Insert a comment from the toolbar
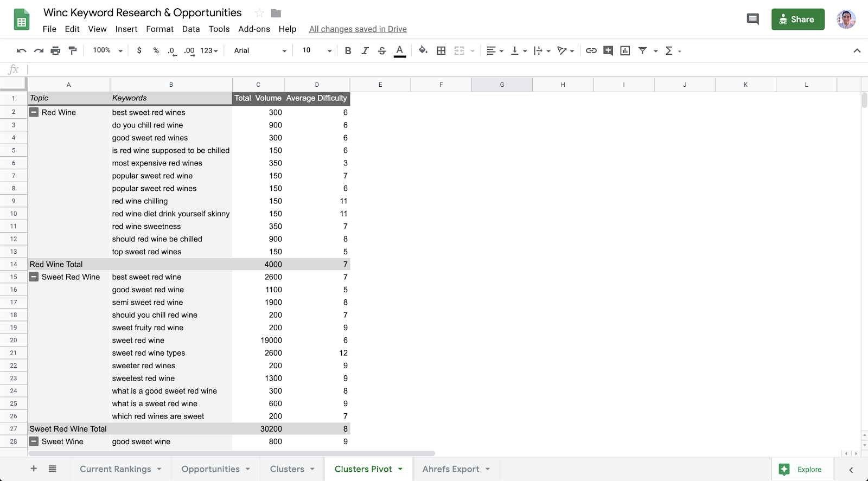This screenshot has width=868, height=481. 608,50
